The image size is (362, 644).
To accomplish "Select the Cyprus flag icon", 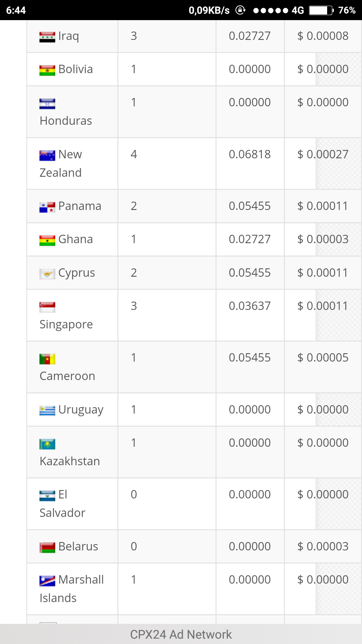I will [47, 274].
